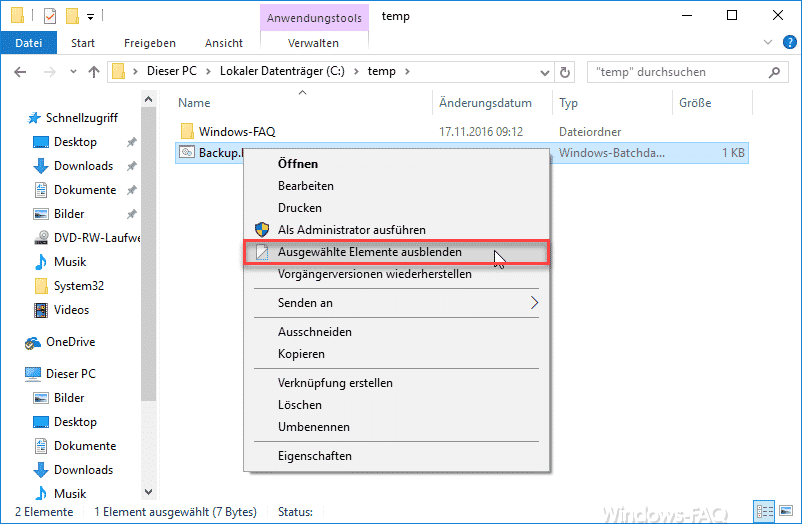Open the address bar history dropdown

[544, 72]
